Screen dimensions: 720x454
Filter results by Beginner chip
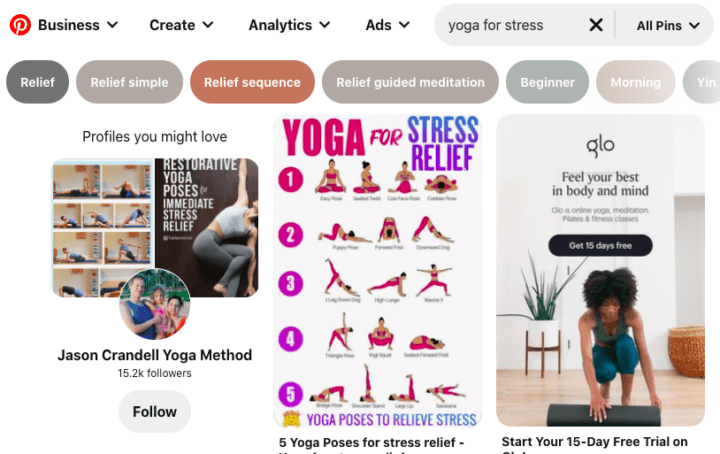tap(547, 82)
